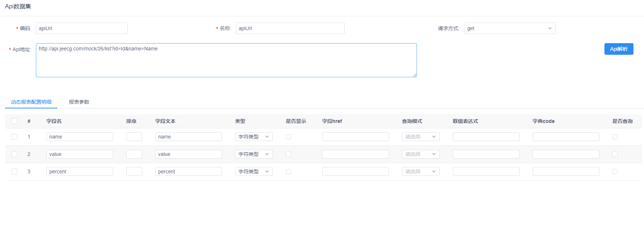Screen dimensions: 644x227
Task: Click 字段href field in value row
Action: point(356,154)
